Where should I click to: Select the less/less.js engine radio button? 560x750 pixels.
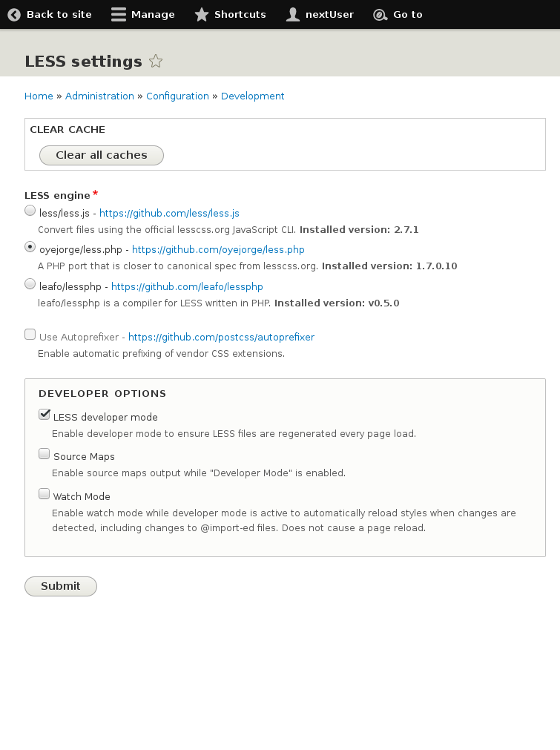pyautogui.click(x=30, y=210)
